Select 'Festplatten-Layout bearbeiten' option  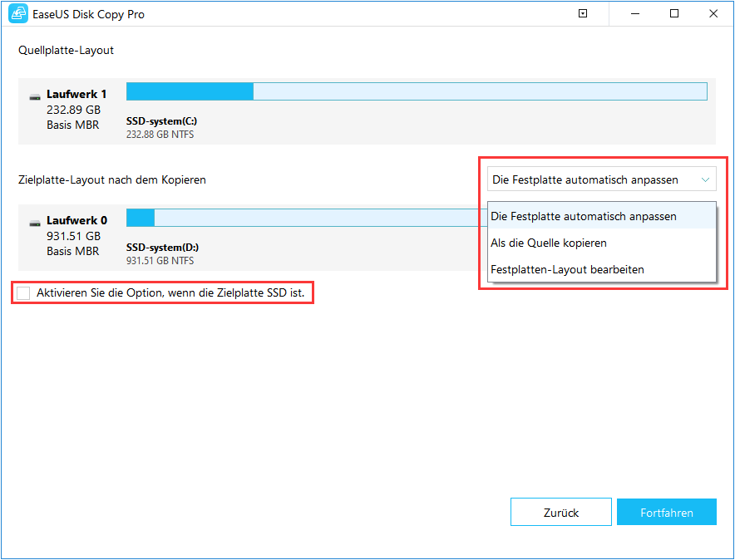(602, 270)
